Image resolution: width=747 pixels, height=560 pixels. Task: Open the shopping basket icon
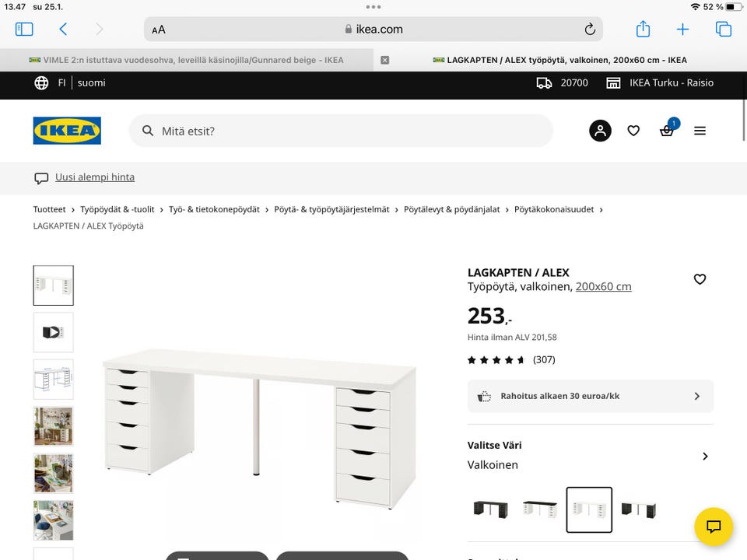coord(667,131)
